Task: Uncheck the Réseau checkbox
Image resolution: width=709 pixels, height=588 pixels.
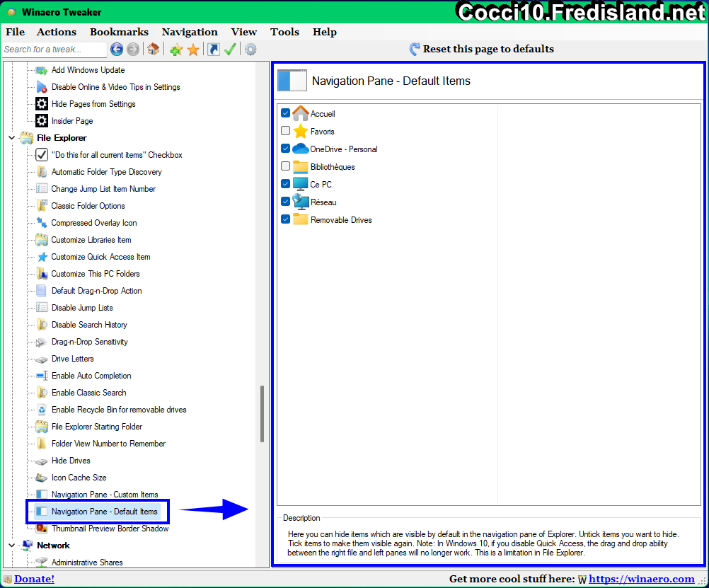Action: coord(285,201)
